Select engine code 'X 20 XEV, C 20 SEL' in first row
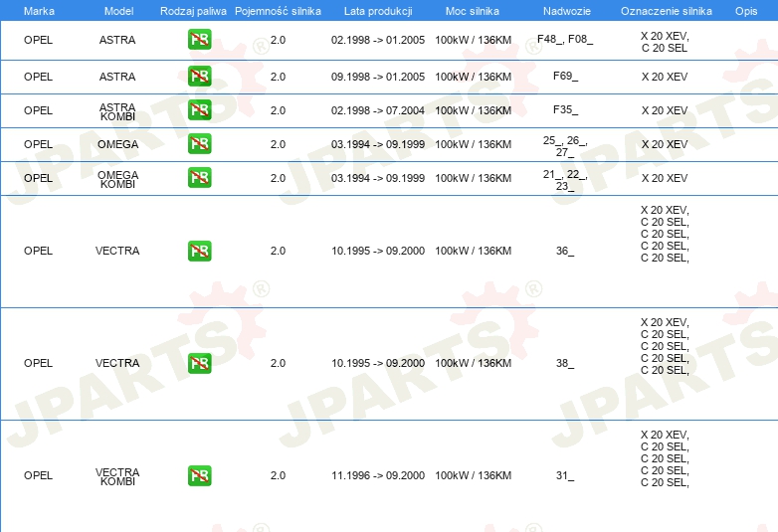The width and height of the screenshot is (778, 532). tap(665, 42)
